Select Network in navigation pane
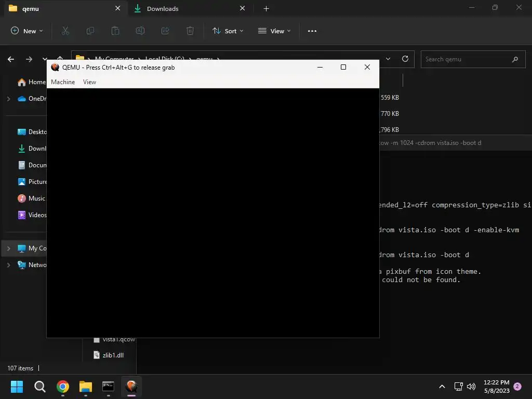Image resolution: width=532 pixels, height=399 pixels. point(32,264)
